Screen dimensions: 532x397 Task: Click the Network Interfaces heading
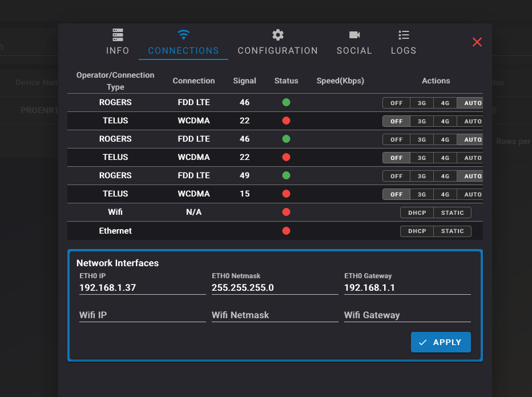click(118, 263)
